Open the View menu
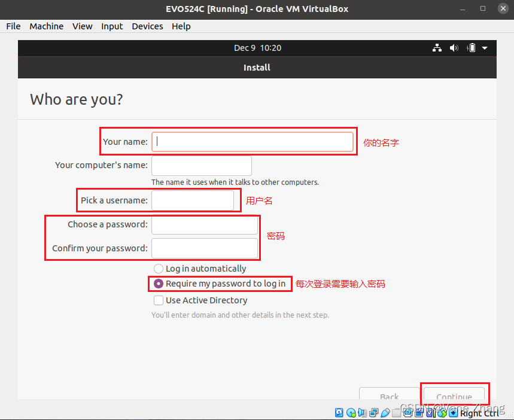This screenshot has width=514, height=420. 83,26
